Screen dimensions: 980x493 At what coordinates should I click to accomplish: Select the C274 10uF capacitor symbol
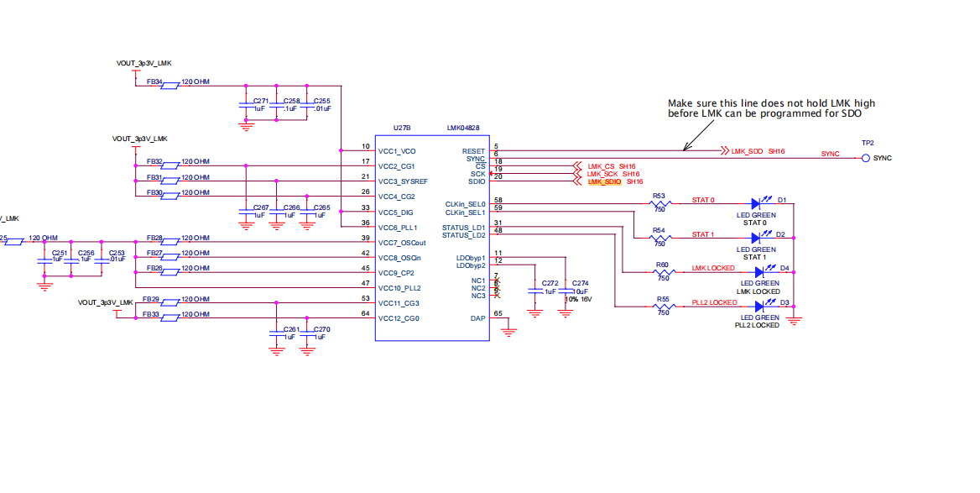(566, 291)
